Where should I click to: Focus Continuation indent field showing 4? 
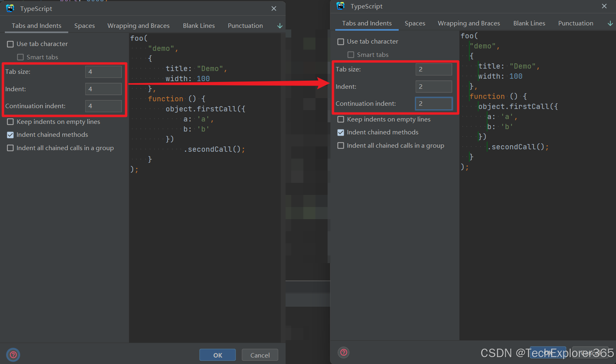[103, 106]
